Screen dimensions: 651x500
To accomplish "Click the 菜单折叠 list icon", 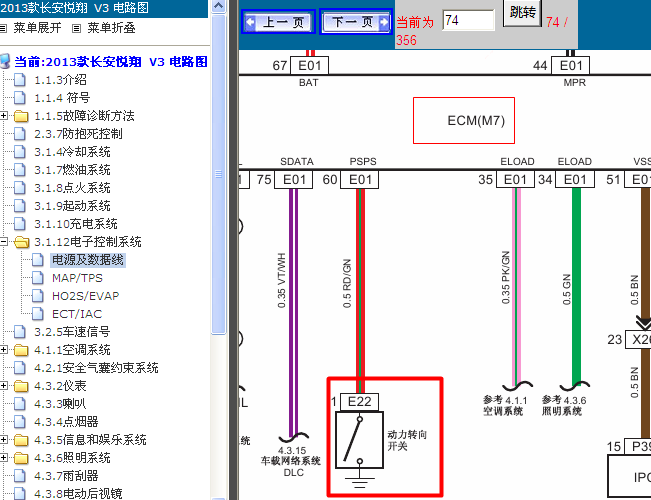I will (76, 28).
